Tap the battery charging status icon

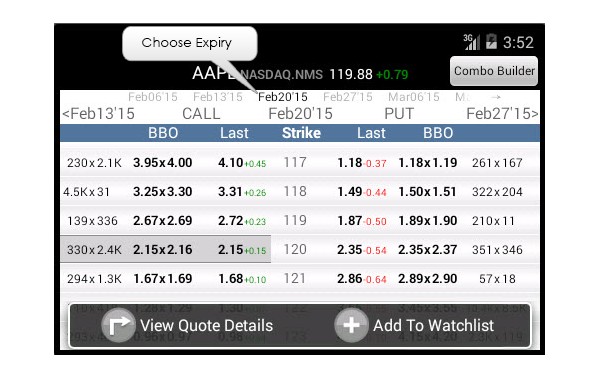(491, 42)
